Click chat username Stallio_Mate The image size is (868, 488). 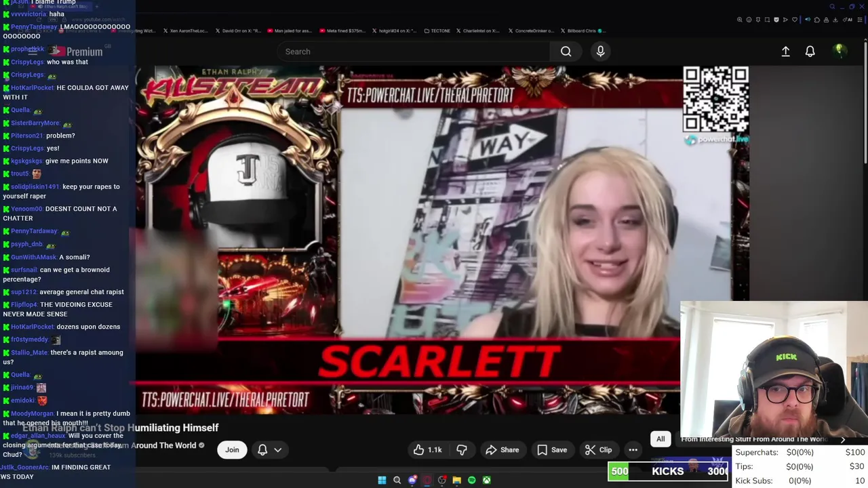(x=29, y=352)
